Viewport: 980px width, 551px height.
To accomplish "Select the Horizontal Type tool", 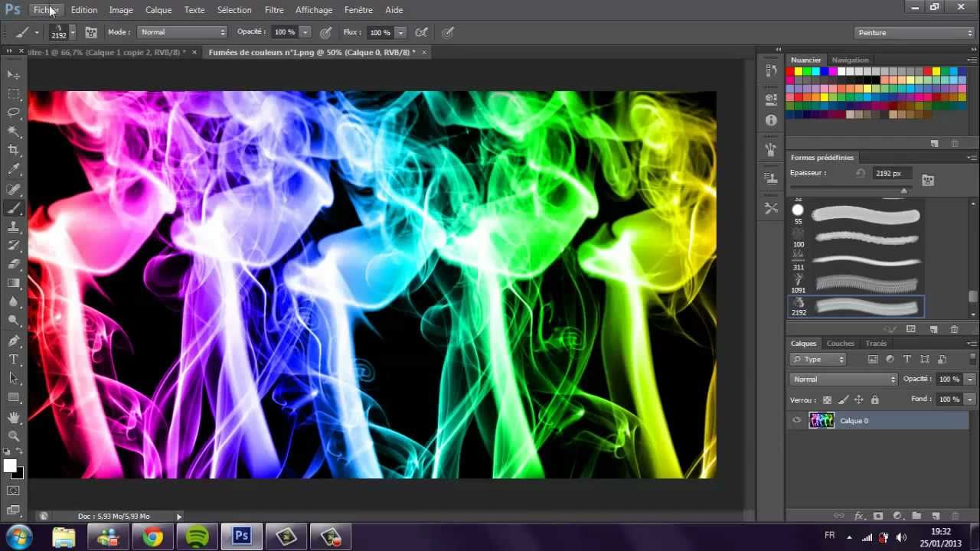I will [14, 360].
